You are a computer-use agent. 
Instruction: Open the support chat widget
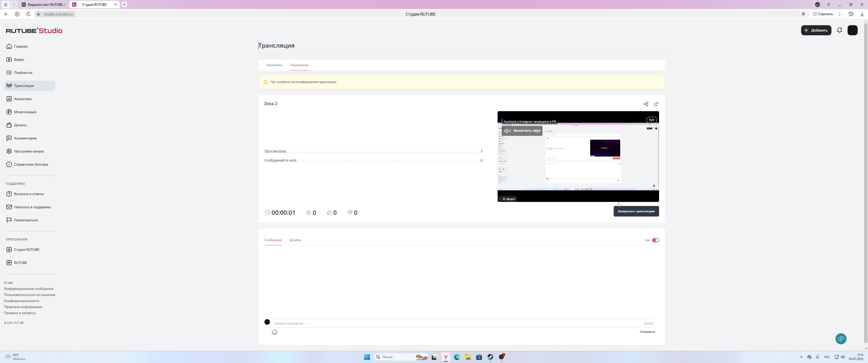point(841,339)
